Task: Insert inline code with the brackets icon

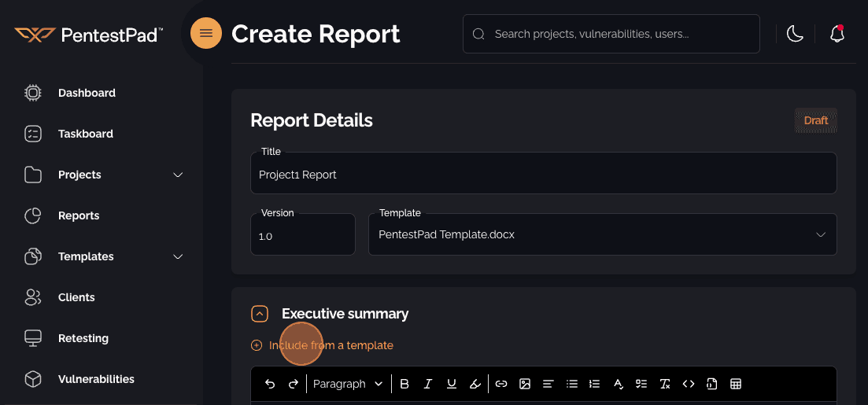Action: pos(689,384)
